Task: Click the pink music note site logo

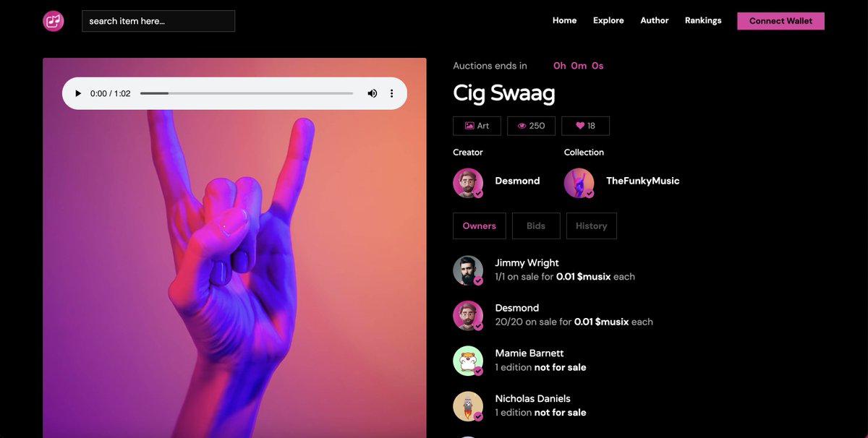Action: point(54,21)
